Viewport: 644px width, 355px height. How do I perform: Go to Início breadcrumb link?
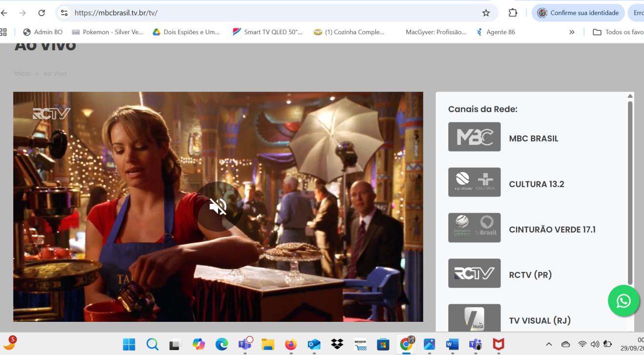(x=22, y=74)
